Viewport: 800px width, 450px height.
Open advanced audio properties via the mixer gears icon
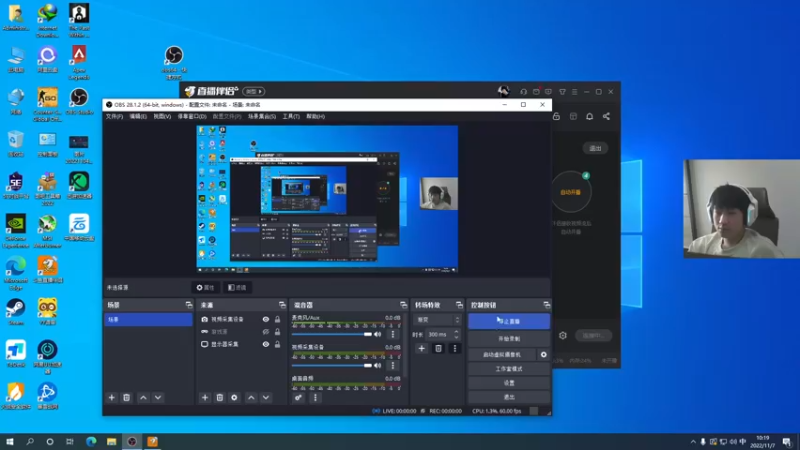(x=298, y=397)
